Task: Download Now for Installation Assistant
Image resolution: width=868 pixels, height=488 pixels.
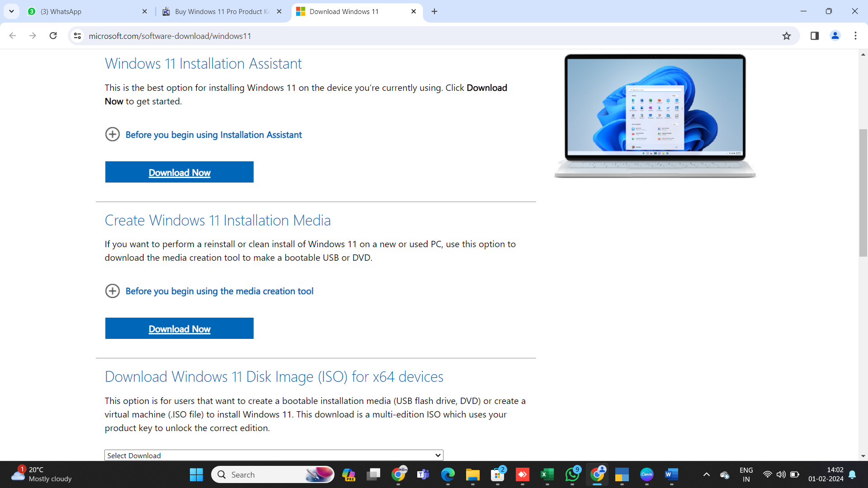Action: (x=179, y=172)
